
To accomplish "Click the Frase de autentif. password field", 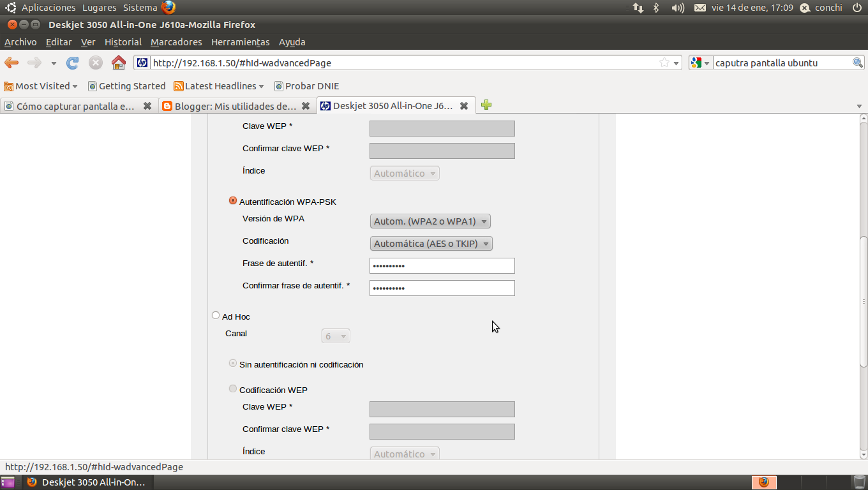I will (x=442, y=265).
